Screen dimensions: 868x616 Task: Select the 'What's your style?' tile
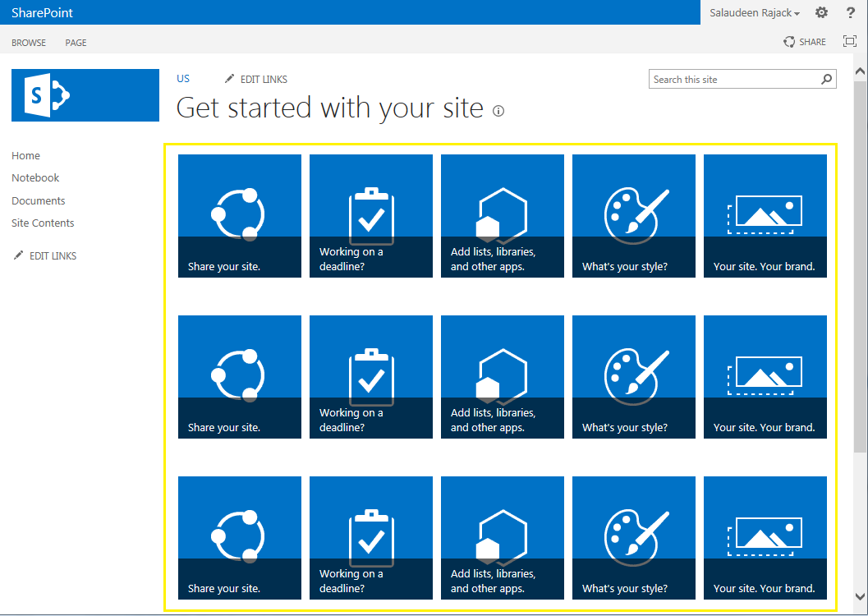point(633,215)
